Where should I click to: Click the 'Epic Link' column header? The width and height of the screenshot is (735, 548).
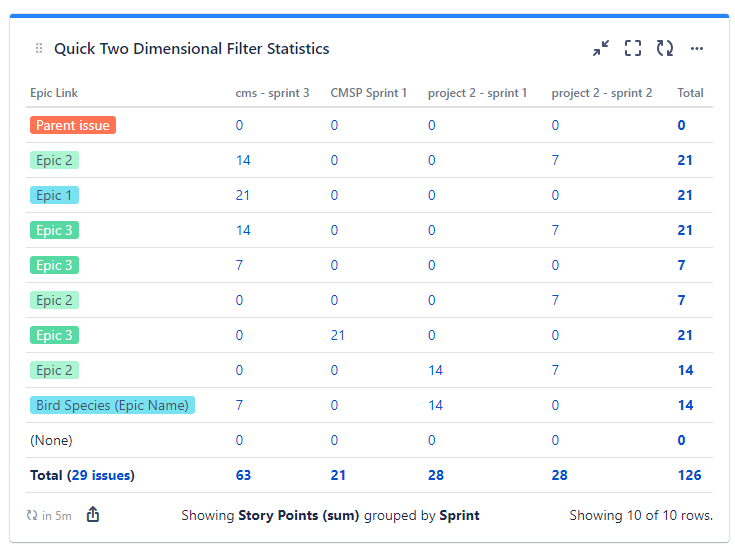click(54, 93)
